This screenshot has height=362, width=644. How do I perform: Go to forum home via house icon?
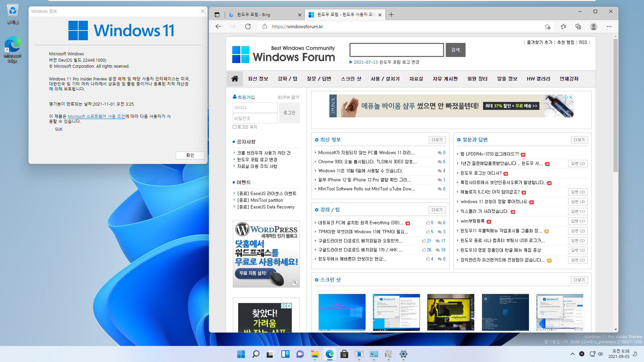pos(235,78)
